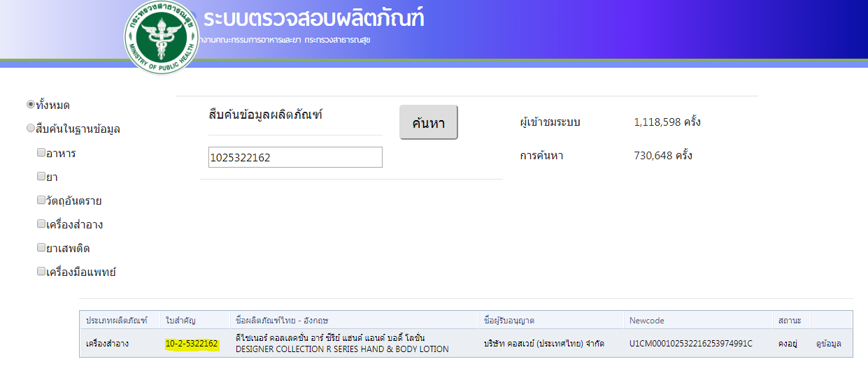This screenshot has width=868, height=387.
Task: Click the ประเภทผลิตภัณฑ์ column header
Action: coord(116,321)
